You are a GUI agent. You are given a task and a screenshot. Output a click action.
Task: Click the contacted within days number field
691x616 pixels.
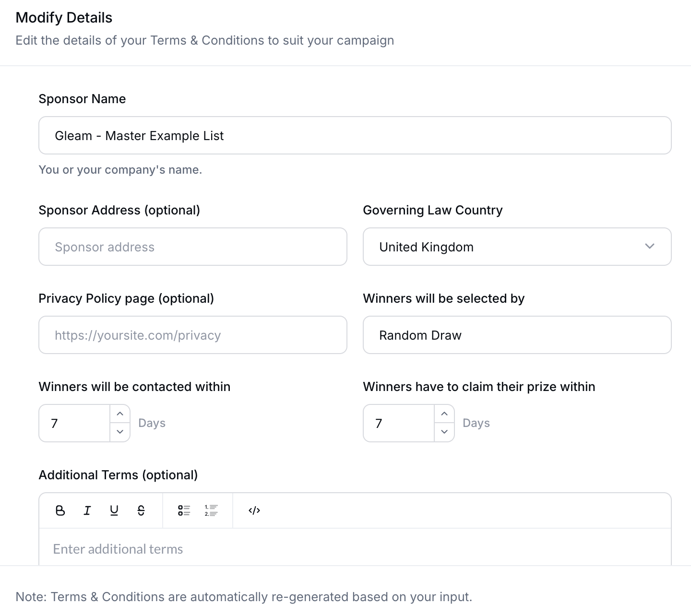coord(74,423)
